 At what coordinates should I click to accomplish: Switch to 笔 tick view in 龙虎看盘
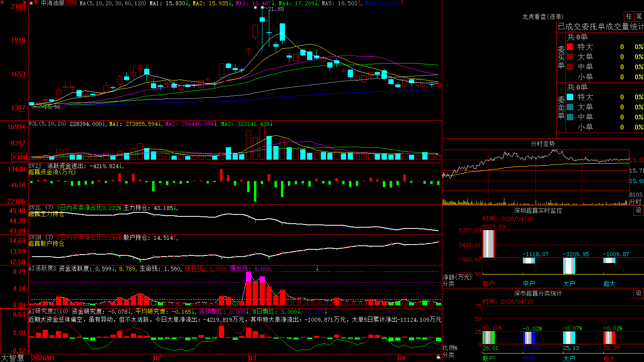[639, 16]
